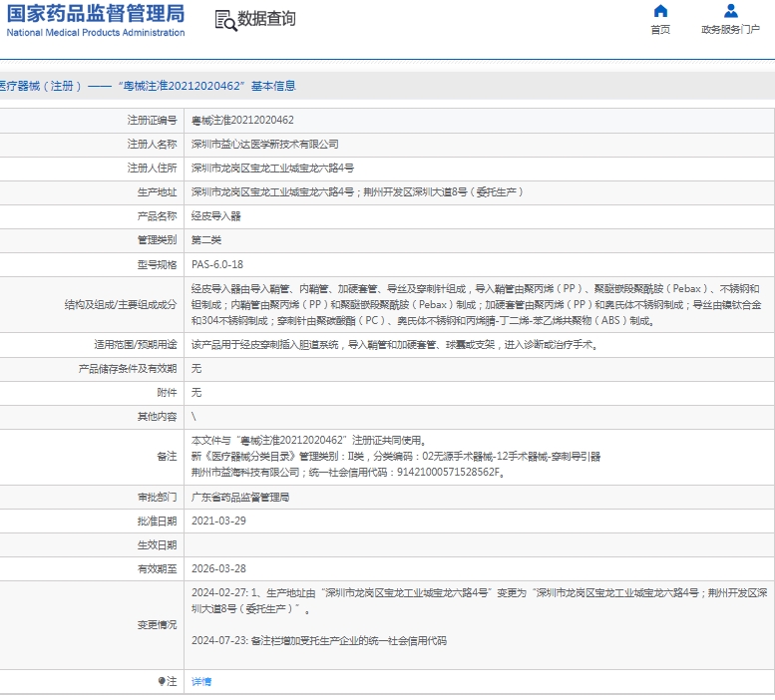Click the 变更情况 row label
Viewport: 775px width, 700px height.
point(157,625)
